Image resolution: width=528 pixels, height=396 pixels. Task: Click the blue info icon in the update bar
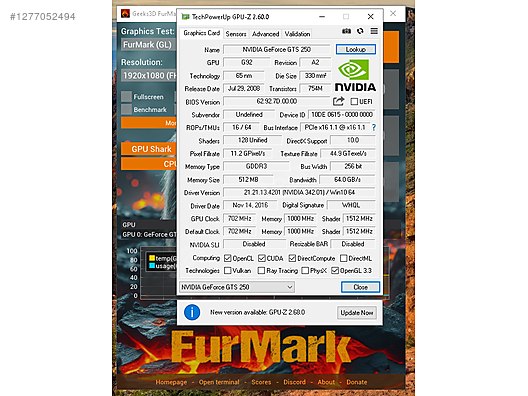pos(192,312)
